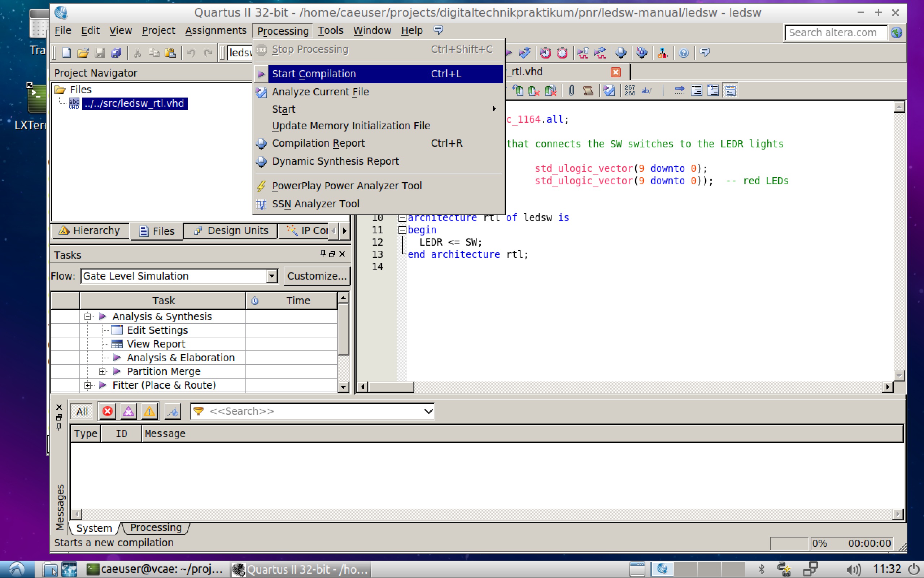Collapse the architecture code fold marker

tap(402, 218)
